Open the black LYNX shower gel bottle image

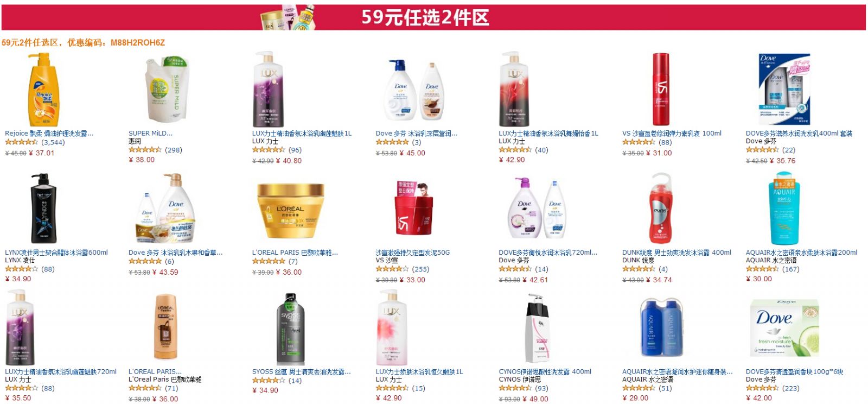click(43, 208)
